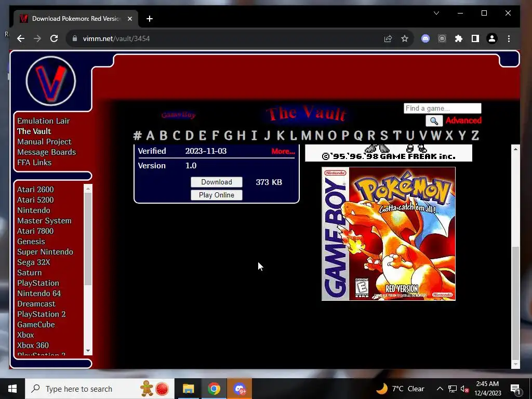Click the address bar URL vimm.net/vault/3454
Viewport: 532px width, 399px height.
tap(116, 38)
